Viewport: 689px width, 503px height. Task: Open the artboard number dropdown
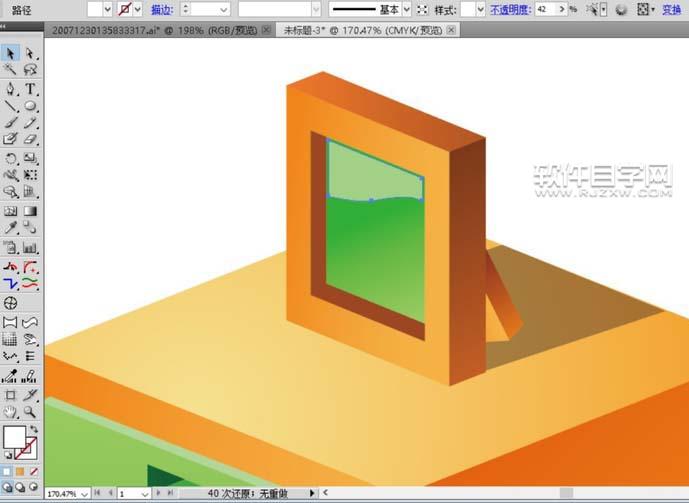click(x=145, y=494)
